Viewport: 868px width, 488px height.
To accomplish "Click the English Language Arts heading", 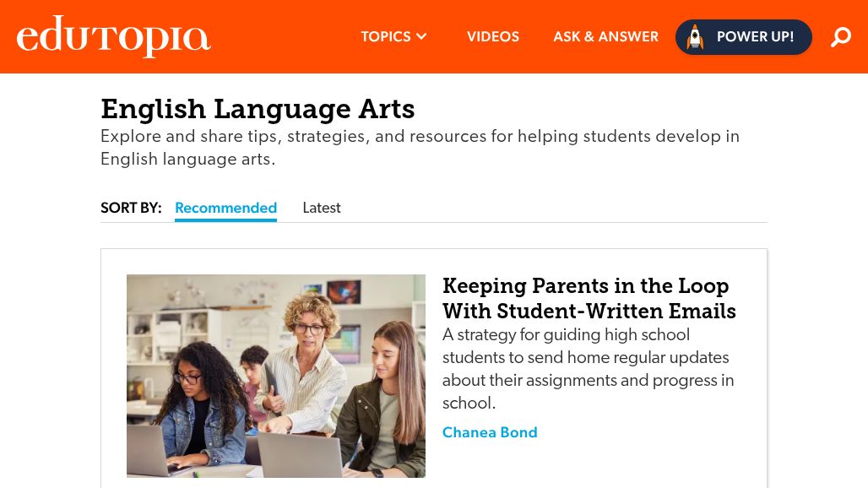I will click(258, 109).
